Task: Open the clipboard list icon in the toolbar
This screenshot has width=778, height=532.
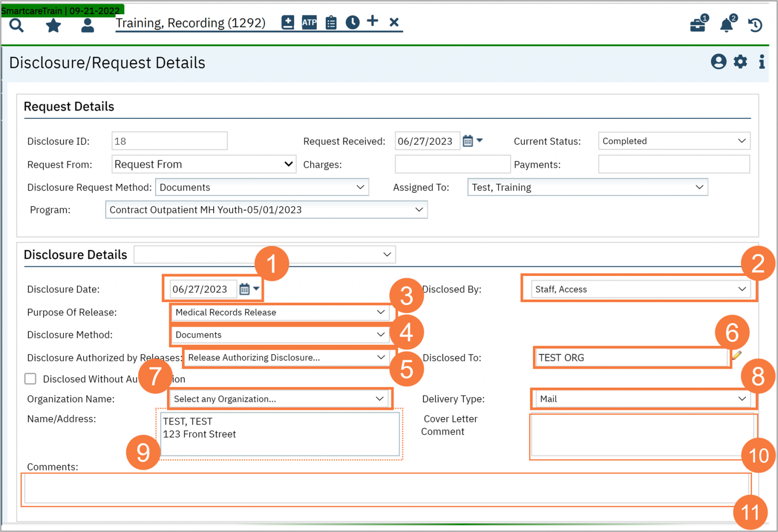Action: 331,22
